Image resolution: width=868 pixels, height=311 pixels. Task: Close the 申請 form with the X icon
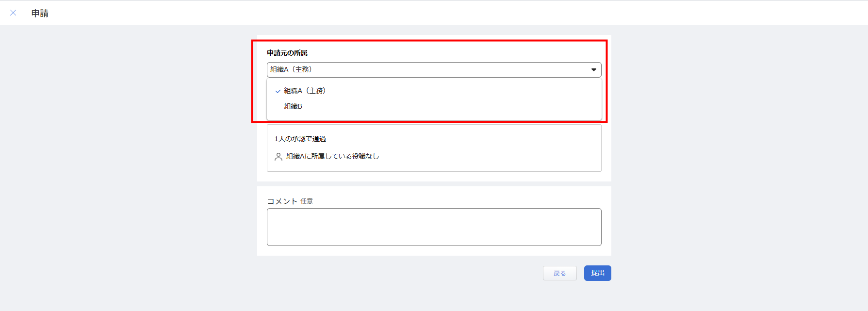(x=13, y=13)
